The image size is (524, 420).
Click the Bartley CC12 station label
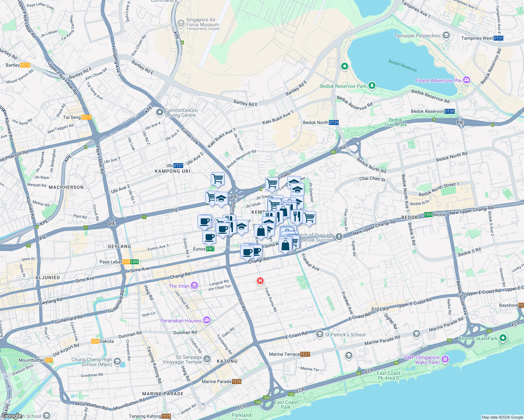[18, 65]
